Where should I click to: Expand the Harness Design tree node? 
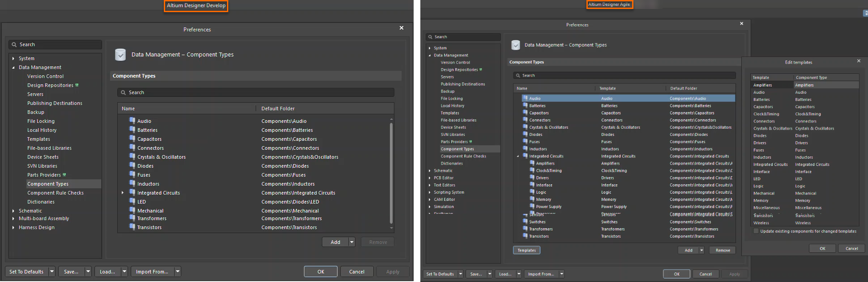point(13,228)
